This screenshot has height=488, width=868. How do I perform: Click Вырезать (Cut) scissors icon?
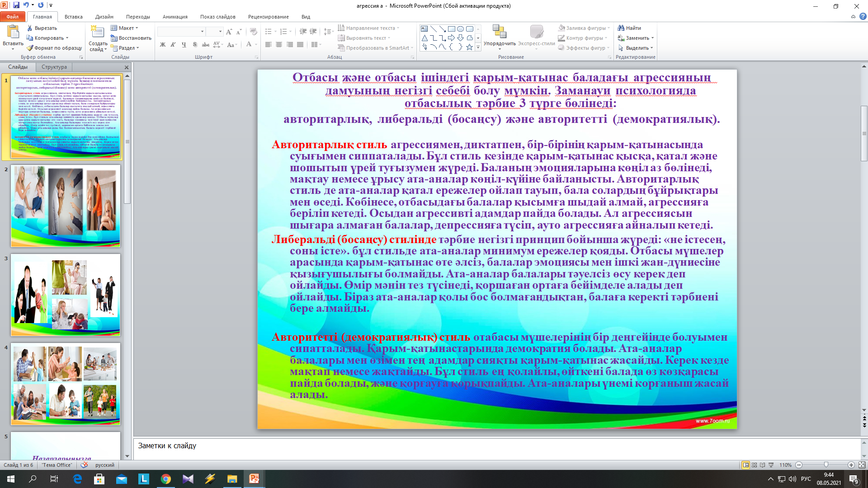click(x=30, y=28)
